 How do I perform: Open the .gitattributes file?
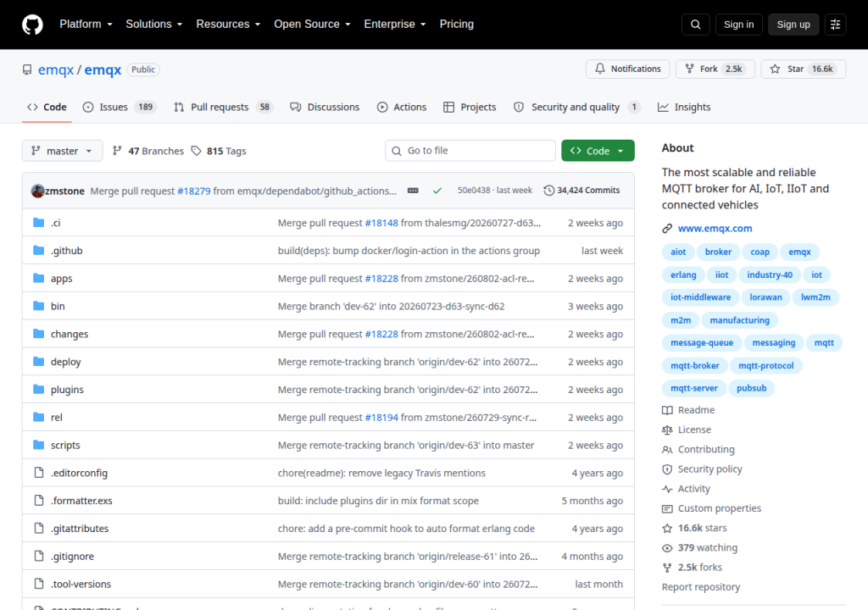tap(80, 528)
